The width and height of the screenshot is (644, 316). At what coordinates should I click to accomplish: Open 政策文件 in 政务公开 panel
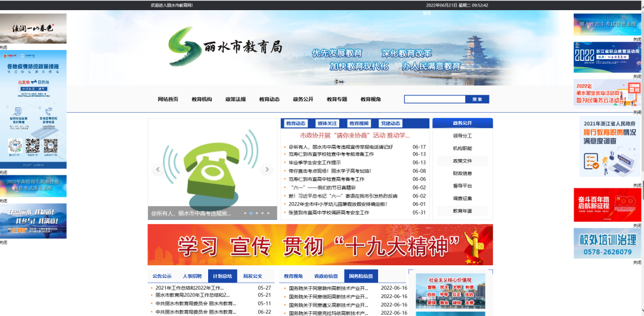463,160
